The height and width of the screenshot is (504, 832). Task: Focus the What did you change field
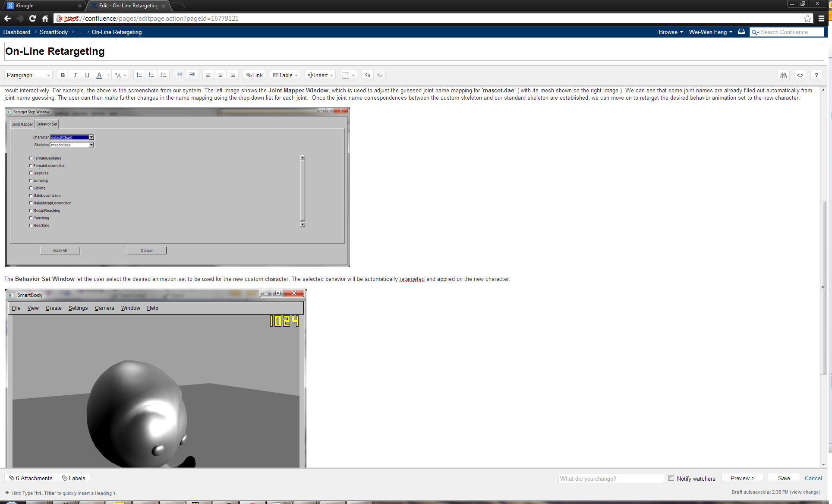[x=611, y=479]
